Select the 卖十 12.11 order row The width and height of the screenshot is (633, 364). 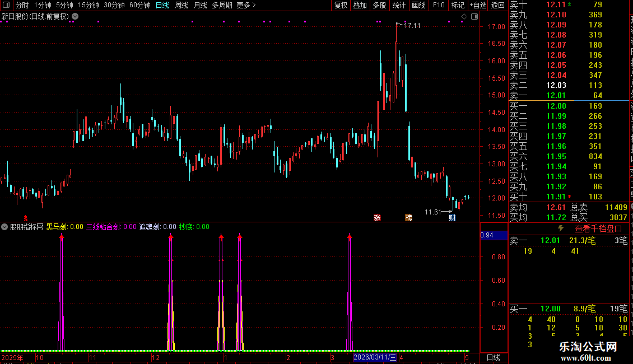[569, 4]
